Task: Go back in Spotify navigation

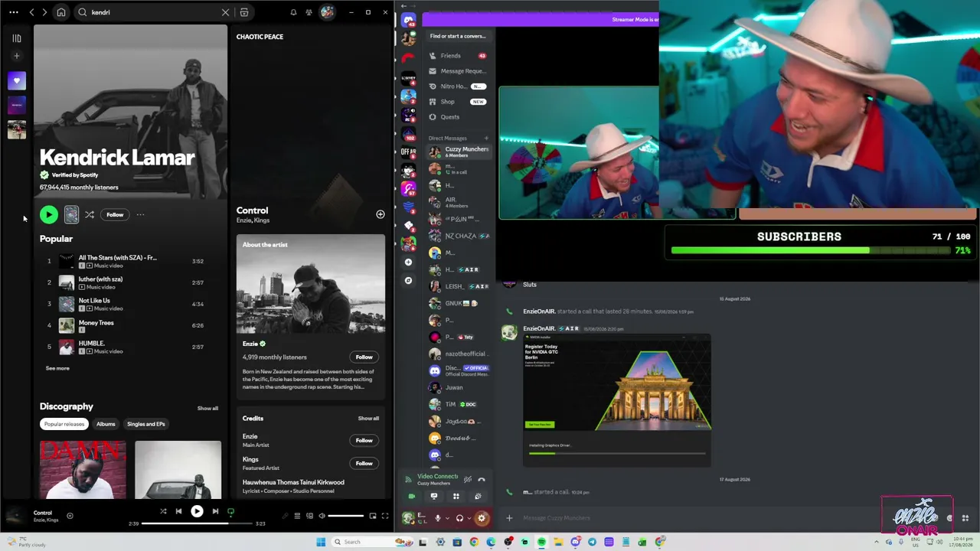Action: [31, 12]
